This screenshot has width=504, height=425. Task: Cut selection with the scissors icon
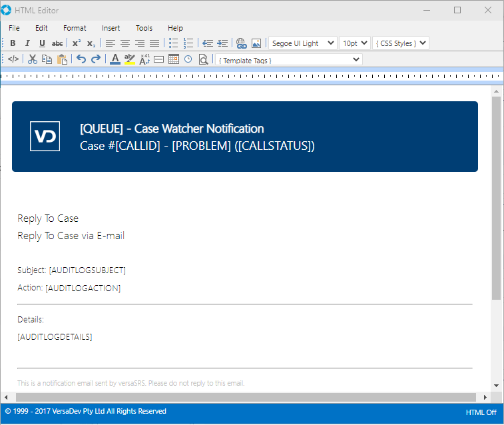point(32,59)
